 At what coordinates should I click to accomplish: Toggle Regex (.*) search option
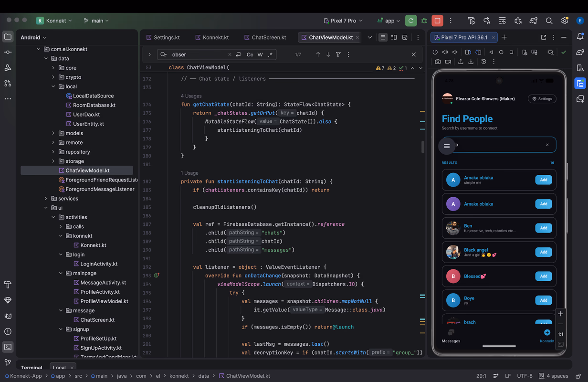pos(271,54)
